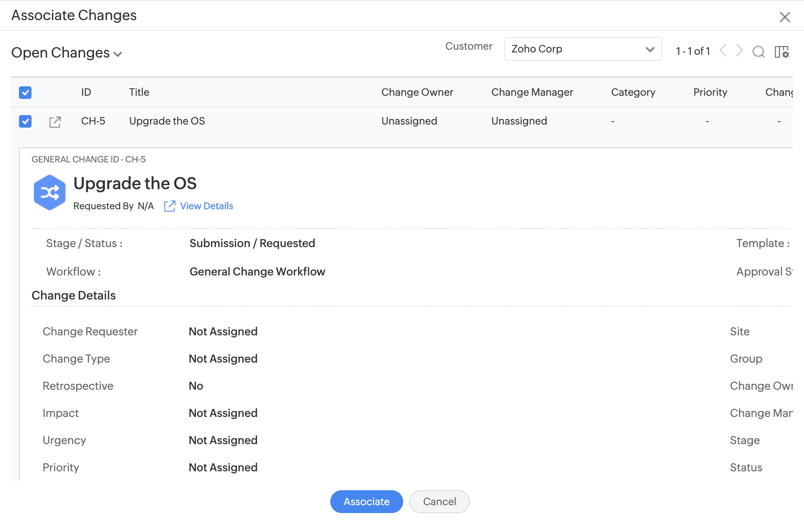Open the column chooser settings icon
This screenshot has height=532, width=804.
click(782, 52)
